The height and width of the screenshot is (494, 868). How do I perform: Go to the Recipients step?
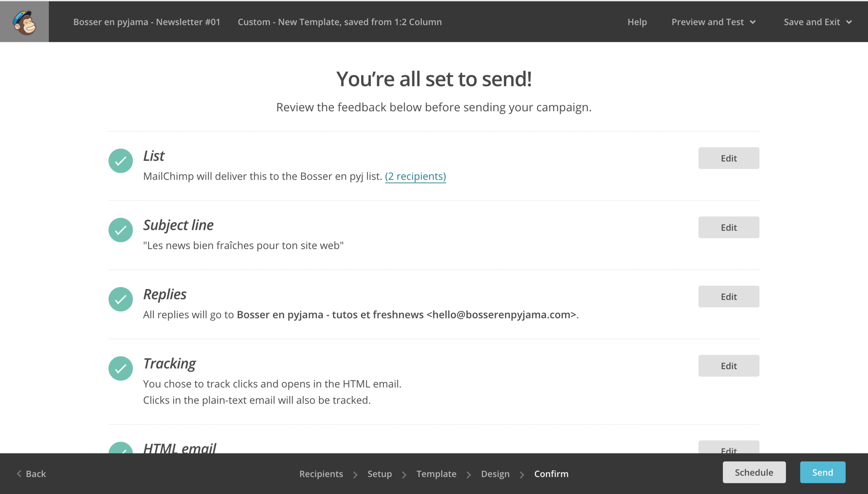321,474
